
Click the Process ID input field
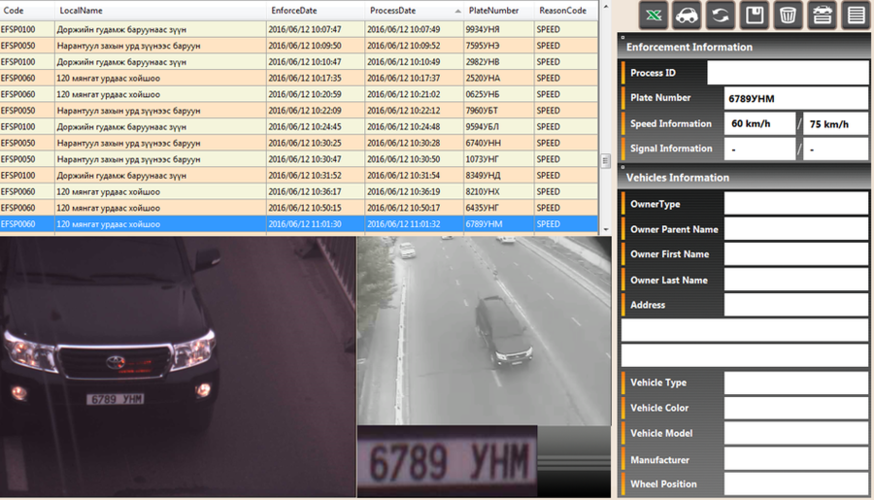(x=788, y=73)
